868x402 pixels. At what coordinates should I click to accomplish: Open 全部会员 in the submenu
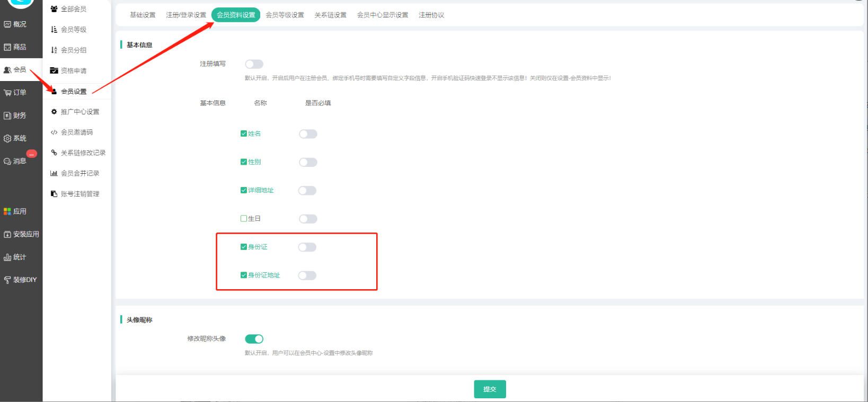[x=73, y=9]
